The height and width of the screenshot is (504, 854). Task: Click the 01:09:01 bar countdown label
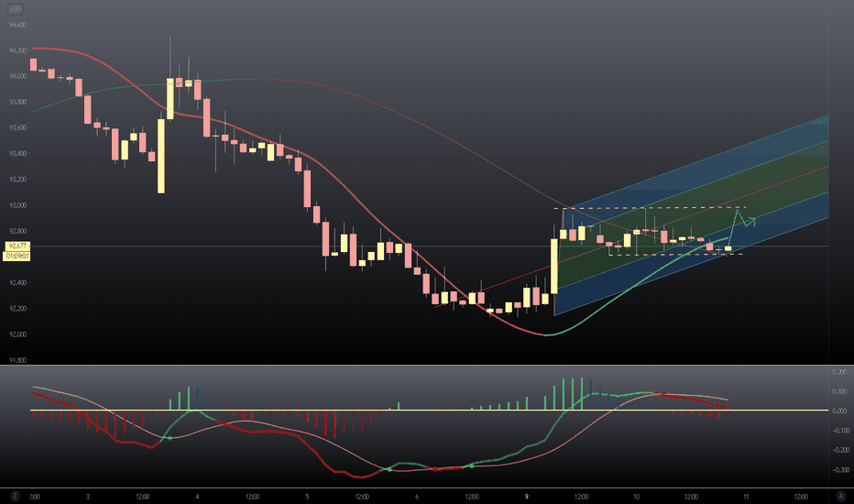[x=17, y=256]
